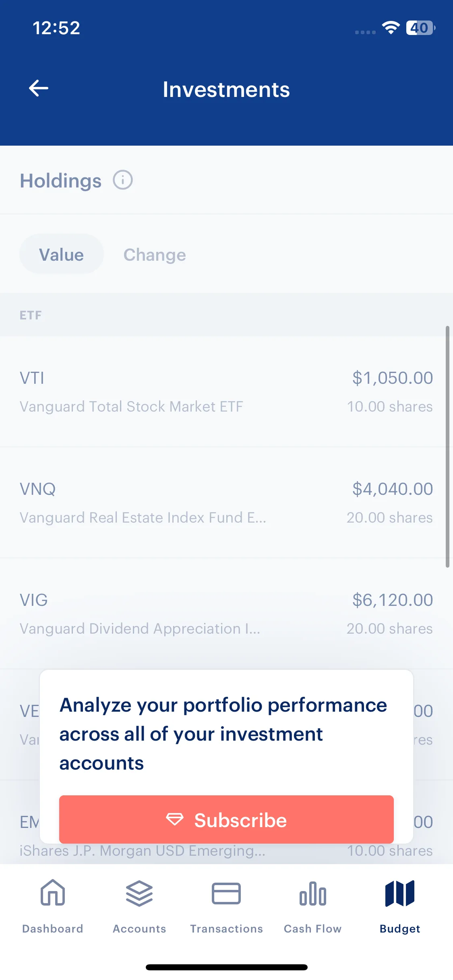Viewport: 453px width, 980px height.
Task: Select the Budget map icon
Action: [x=400, y=893]
